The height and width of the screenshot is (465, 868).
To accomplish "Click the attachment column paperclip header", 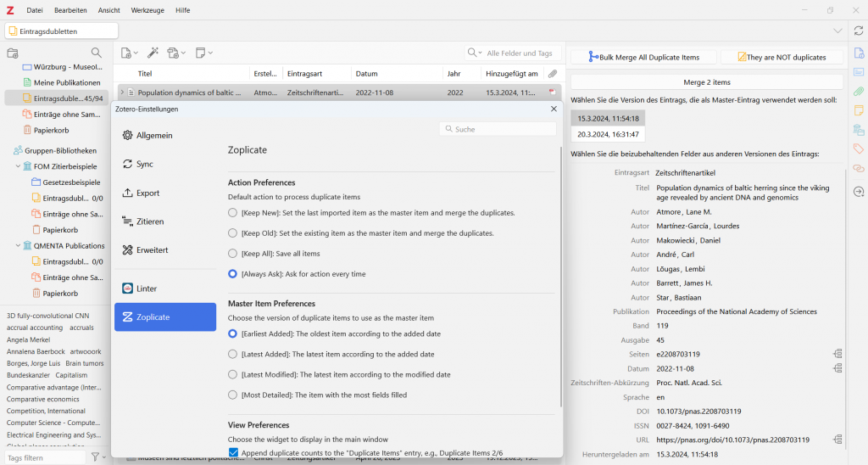I will (x=553, y=74).
